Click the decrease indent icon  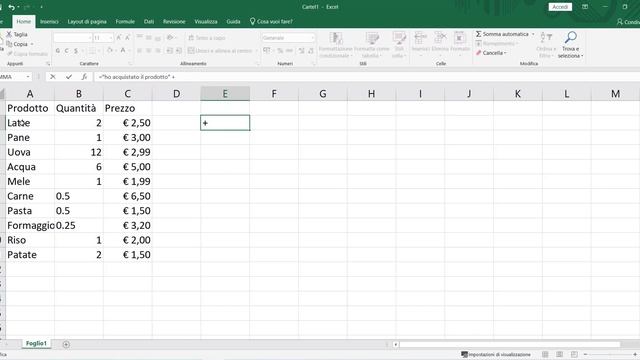tap(169, 51)
